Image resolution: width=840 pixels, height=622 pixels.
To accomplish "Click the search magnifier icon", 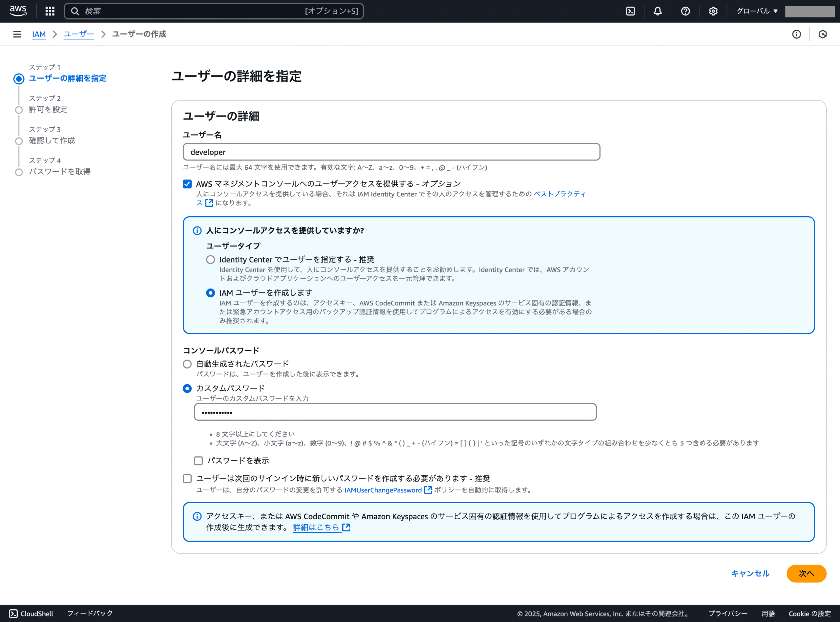I will [75, 11].
